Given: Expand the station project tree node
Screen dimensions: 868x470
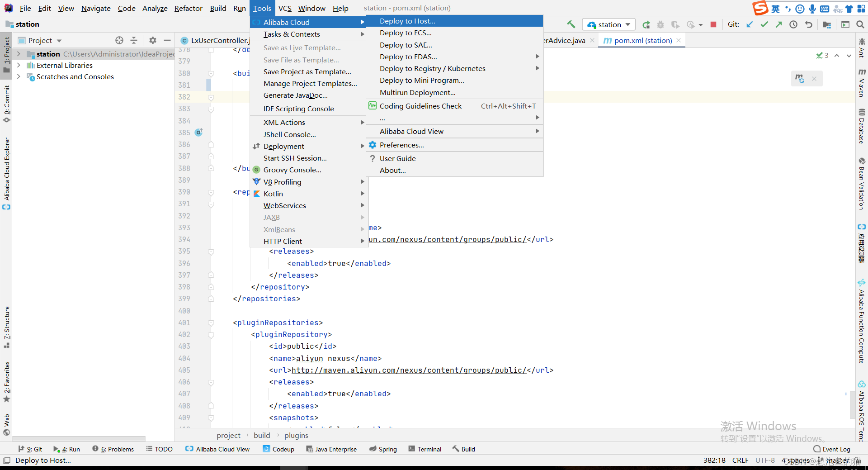Looking at the screenshot, I should pos(19,54).
